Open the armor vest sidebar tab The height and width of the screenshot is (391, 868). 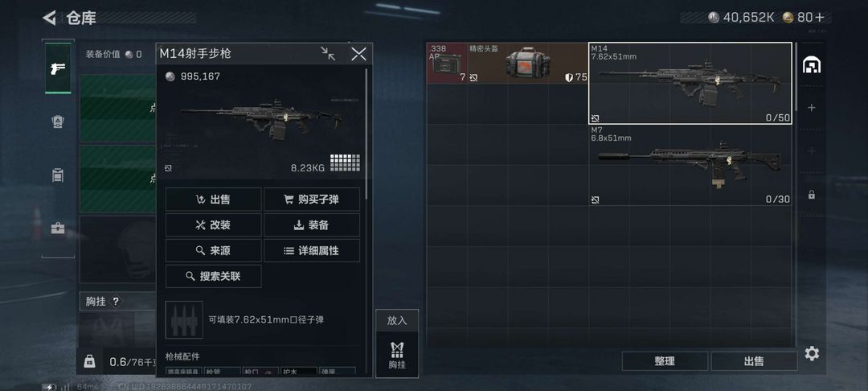click(58, 121)
